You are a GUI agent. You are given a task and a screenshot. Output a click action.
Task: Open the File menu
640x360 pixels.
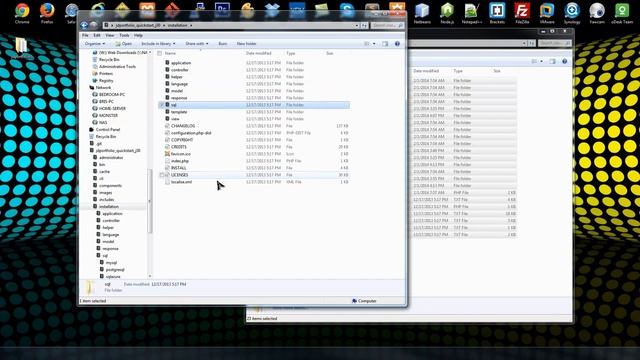pos(85,36)
